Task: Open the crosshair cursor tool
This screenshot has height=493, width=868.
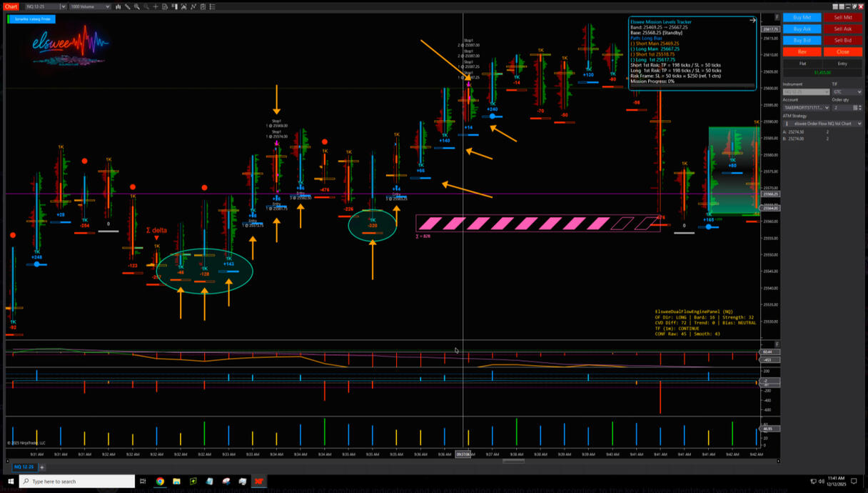Action: [156, 6]
